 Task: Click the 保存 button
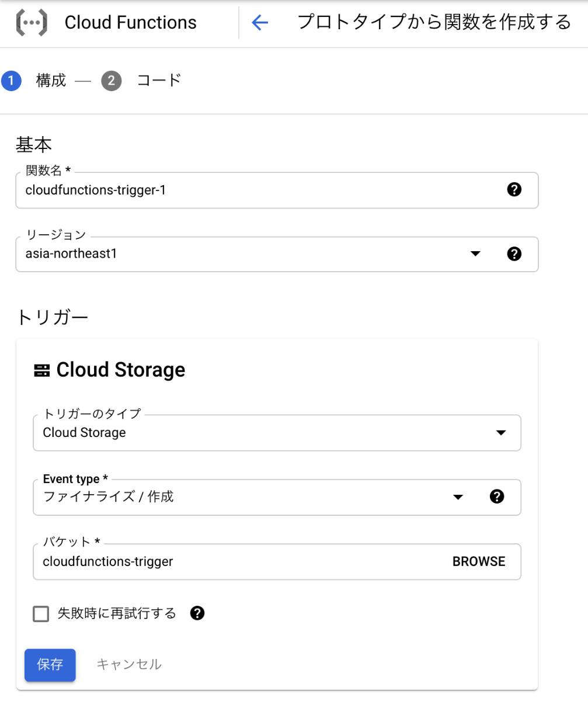click(50, 665)
